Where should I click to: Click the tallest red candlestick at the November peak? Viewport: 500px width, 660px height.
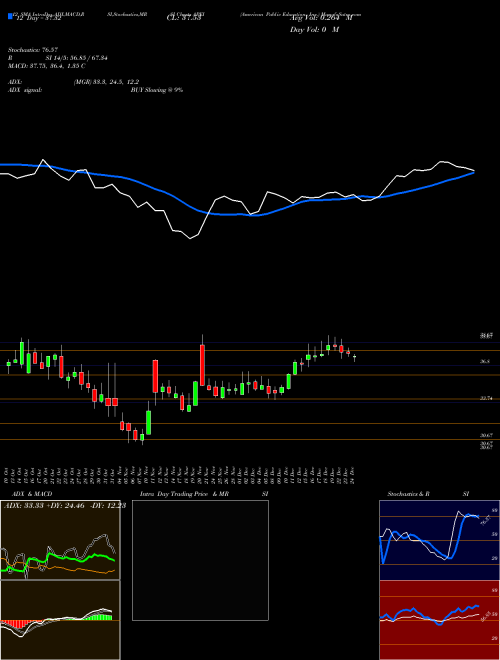click(x=202, y=365)
